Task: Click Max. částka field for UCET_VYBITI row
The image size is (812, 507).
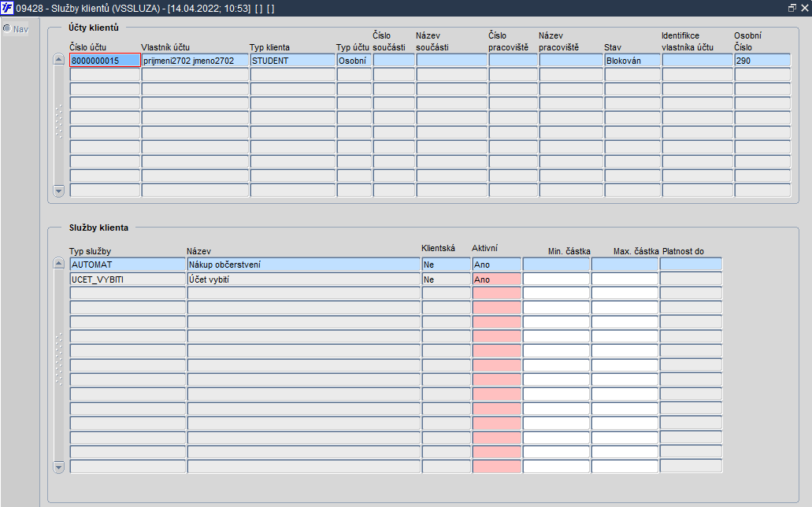Action: click(x=625, y=279)
